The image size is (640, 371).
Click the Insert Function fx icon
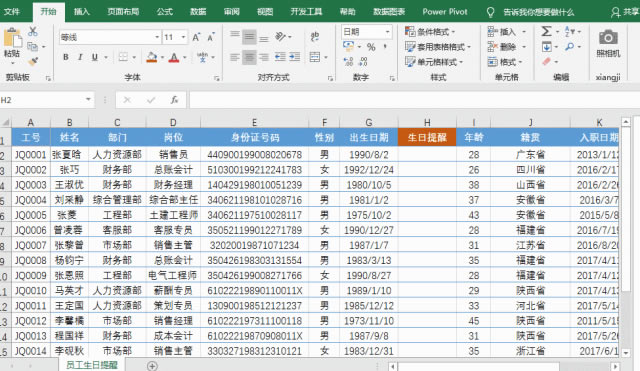pos(174,100)
